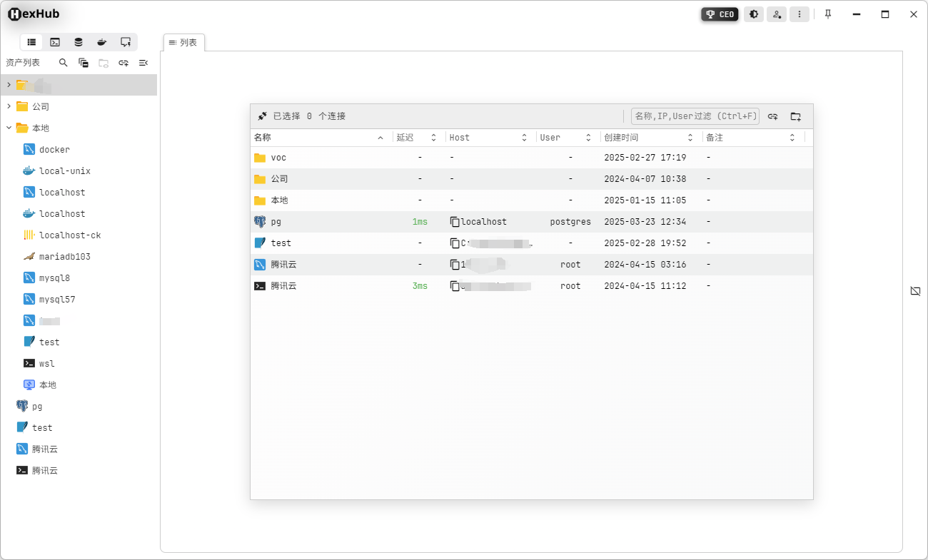Click the 3ms latency value
The height and width of the screenshot is (560, 928).
(420, 286)
